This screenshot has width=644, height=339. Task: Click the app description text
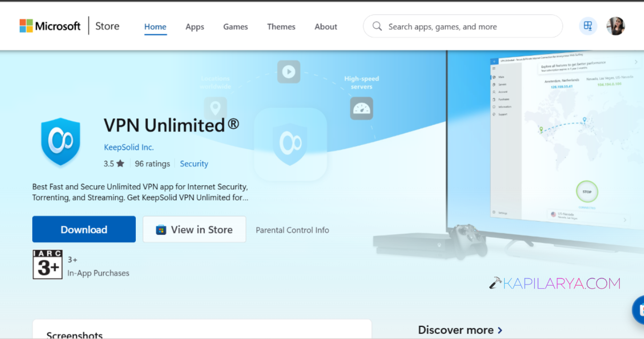point(140,192)
